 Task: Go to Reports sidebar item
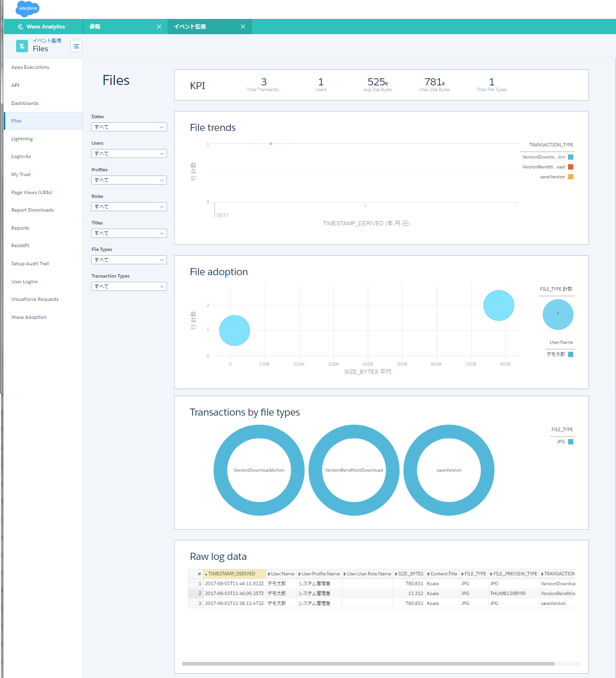pyautogui.click(x=43, y=228)
